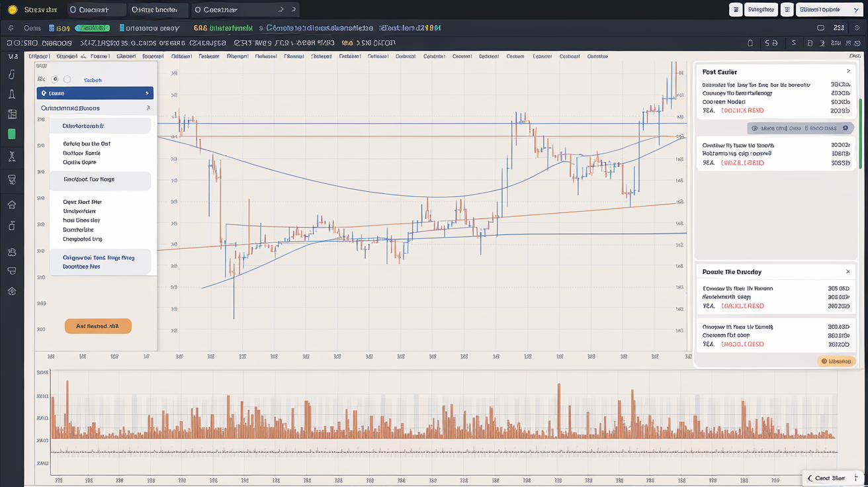Click the green pill badge in second toolbar row

coord(93,28)
